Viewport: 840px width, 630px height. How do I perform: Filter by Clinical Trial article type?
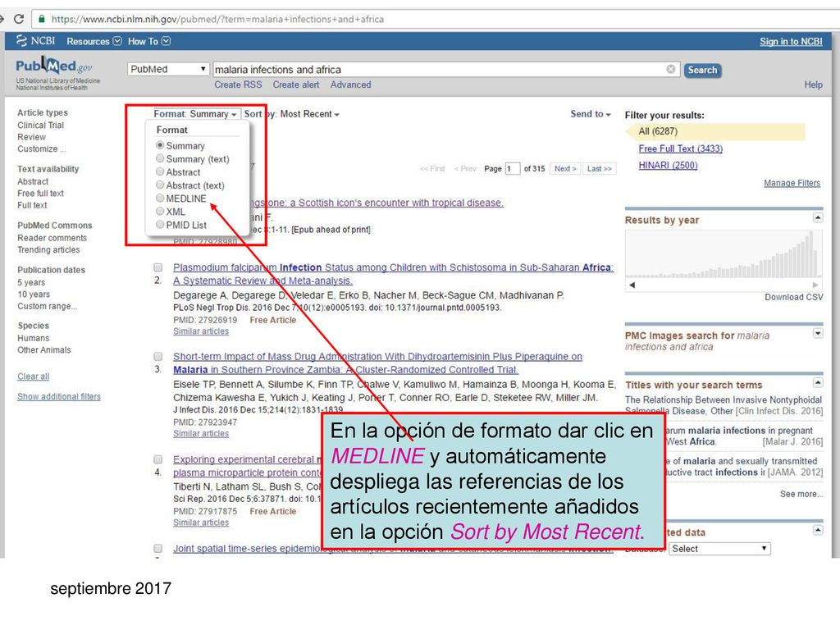coord(41,126)
